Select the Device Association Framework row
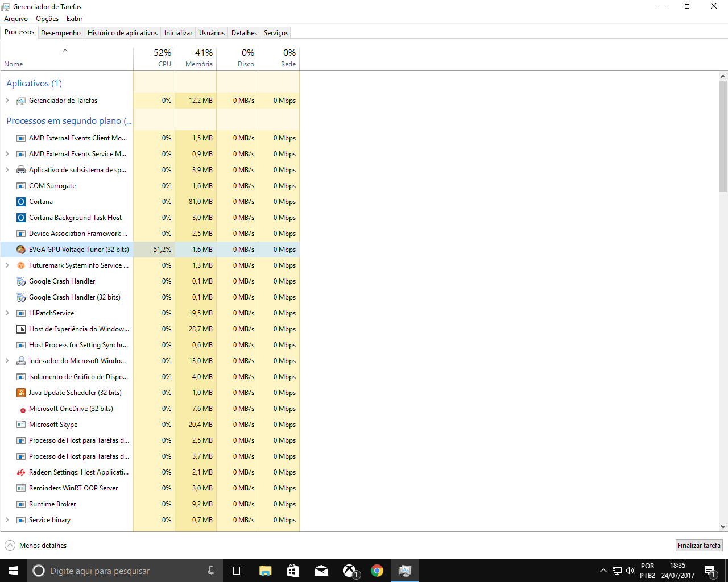The image size is (728, 582). point(150,234)
